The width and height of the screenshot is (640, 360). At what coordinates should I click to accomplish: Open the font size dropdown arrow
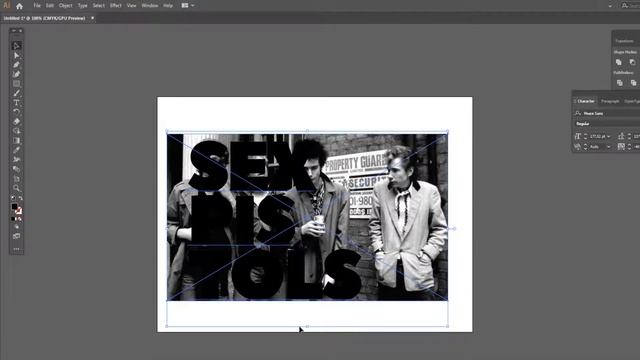[x=609, y=136]
